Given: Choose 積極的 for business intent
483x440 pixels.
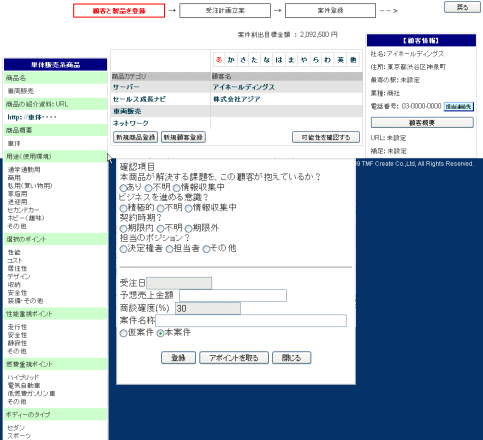Looking at the screenshot, I should (x=123, y=209).
